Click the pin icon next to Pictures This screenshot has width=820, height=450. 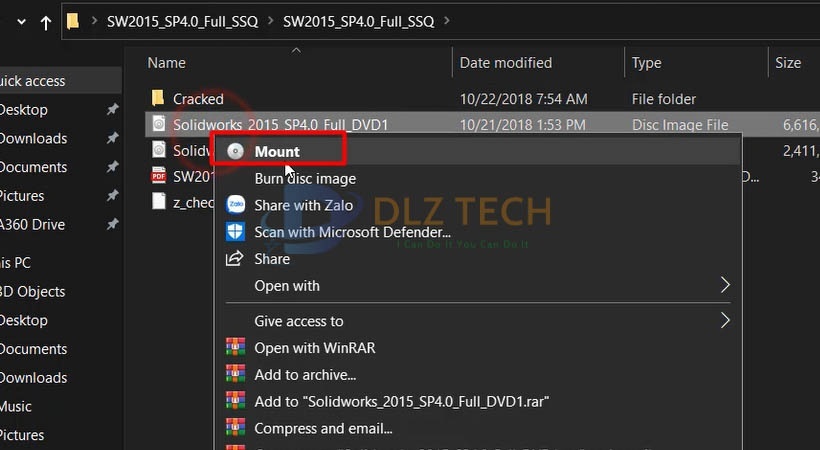point(112,196)
